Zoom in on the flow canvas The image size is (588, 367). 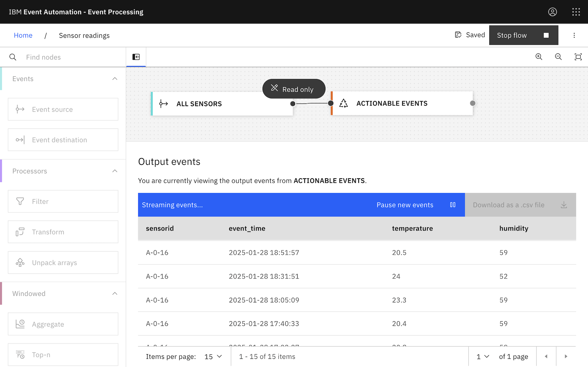pos(539,57)
